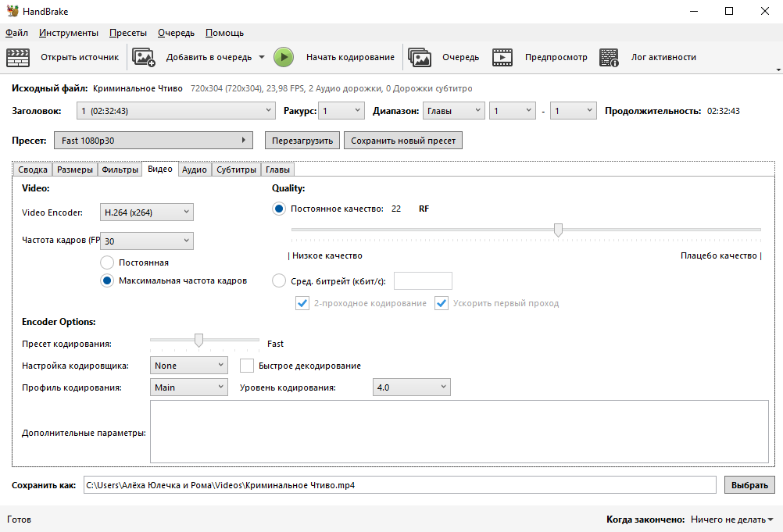Click 'Предпросмотр' toolbar label
The image size is (783, 532).
pos(556,57)
